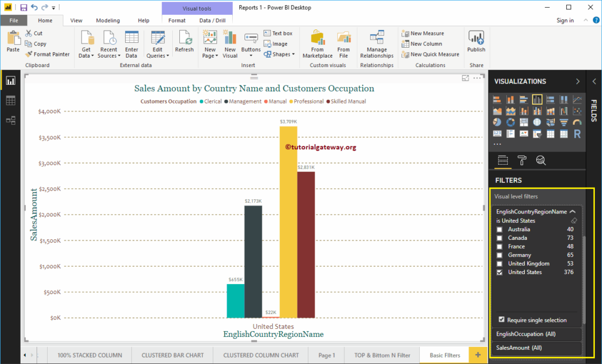Image resolution: width=602 pixels, height=364 pixels.
Task: Switch to Model relationships view in sidebar
Action: [x=11, y=121]
